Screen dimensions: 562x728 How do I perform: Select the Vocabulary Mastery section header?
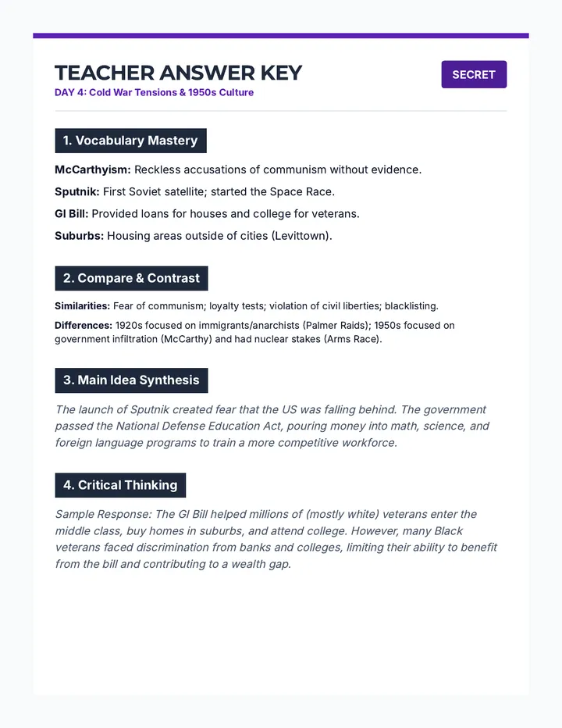click(x=131, y=141)
